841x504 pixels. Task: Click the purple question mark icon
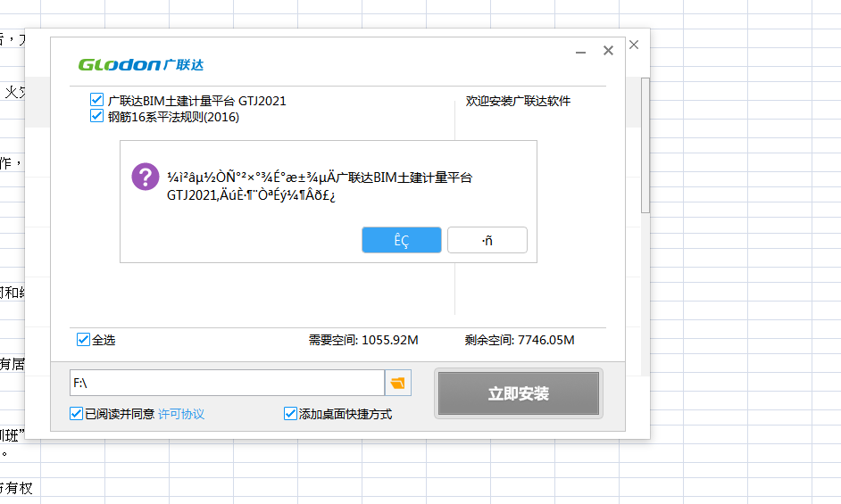tap(146, 177)
